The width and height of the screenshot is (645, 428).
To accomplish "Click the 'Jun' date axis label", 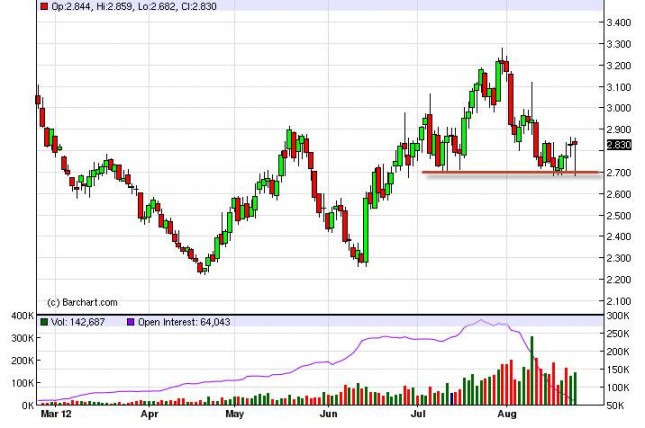I will (329, 414).
